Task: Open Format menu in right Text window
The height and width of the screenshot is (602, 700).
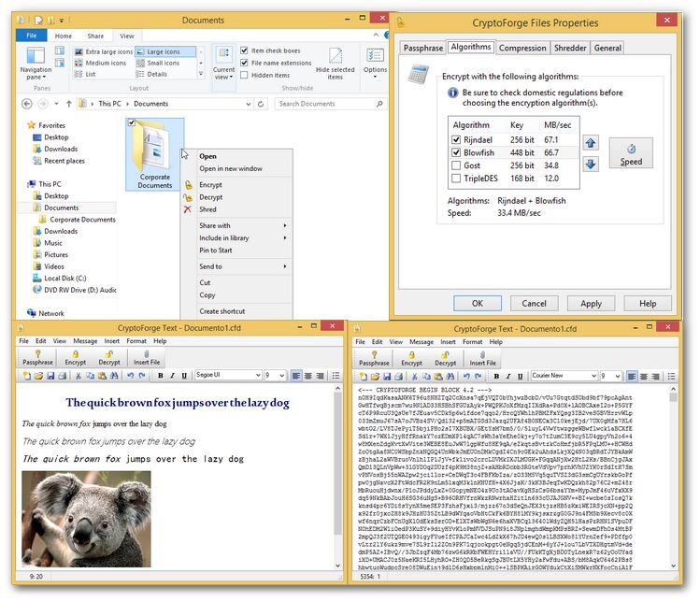Action: pos(472,342)
